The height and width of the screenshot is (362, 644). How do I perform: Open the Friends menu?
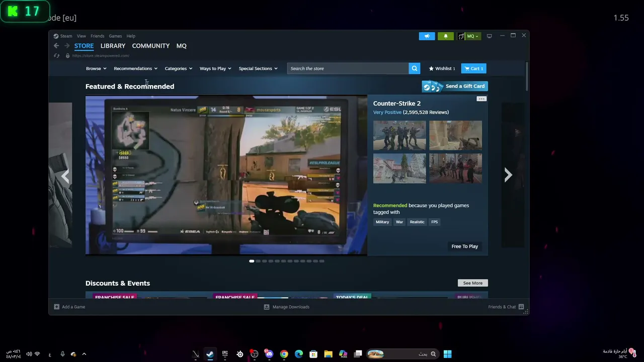[97, 36]
